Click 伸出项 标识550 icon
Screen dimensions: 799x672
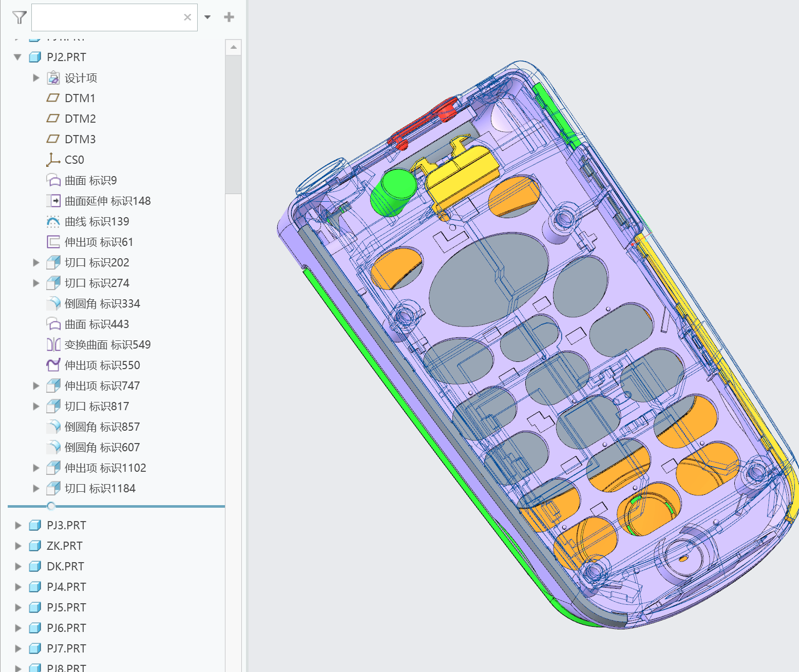pos(53,365)
